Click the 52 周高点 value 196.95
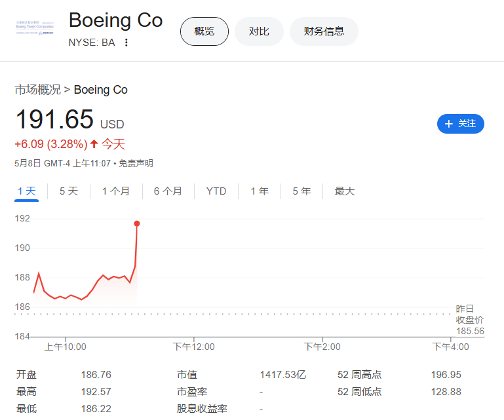Image resolution: width=504 pixels, height=420 pixels. click(x=446, y=375)
